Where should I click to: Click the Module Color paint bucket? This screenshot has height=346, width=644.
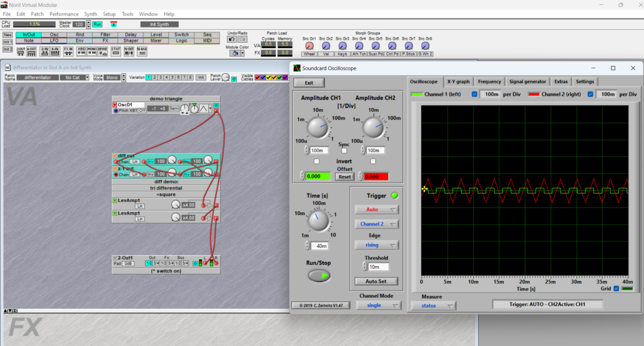pyautogui.click(x=234, y=53)
